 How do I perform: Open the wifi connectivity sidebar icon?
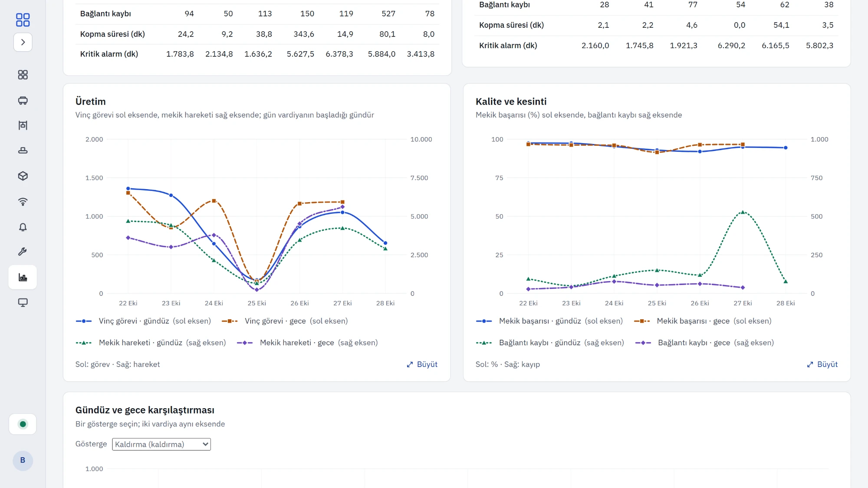(23, 202)
